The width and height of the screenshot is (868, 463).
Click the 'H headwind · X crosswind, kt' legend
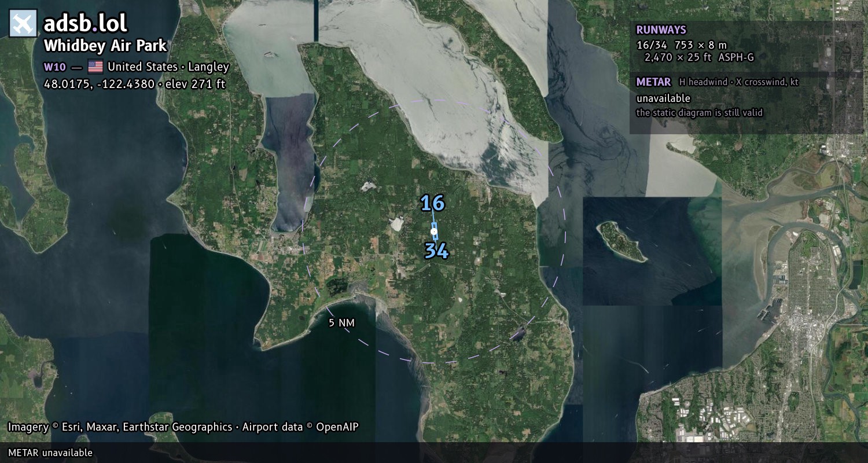point(739,83)
